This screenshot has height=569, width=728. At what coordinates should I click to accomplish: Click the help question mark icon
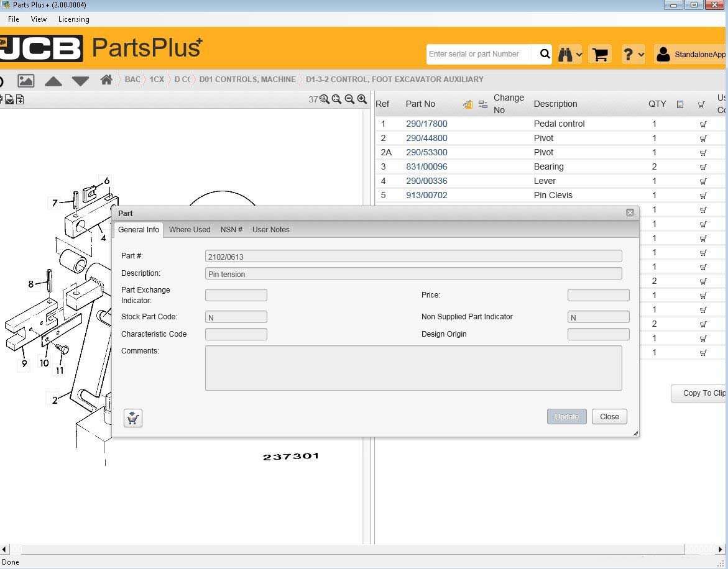(628, 54)
